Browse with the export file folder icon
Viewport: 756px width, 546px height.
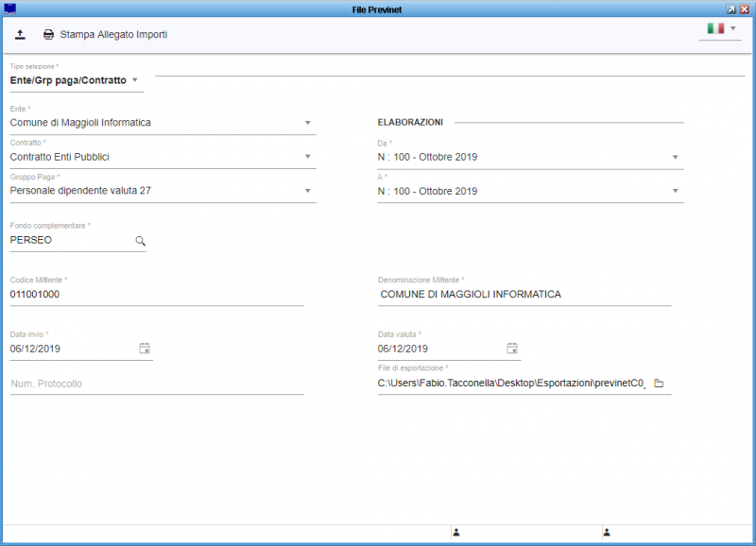(x=659, y=384)
